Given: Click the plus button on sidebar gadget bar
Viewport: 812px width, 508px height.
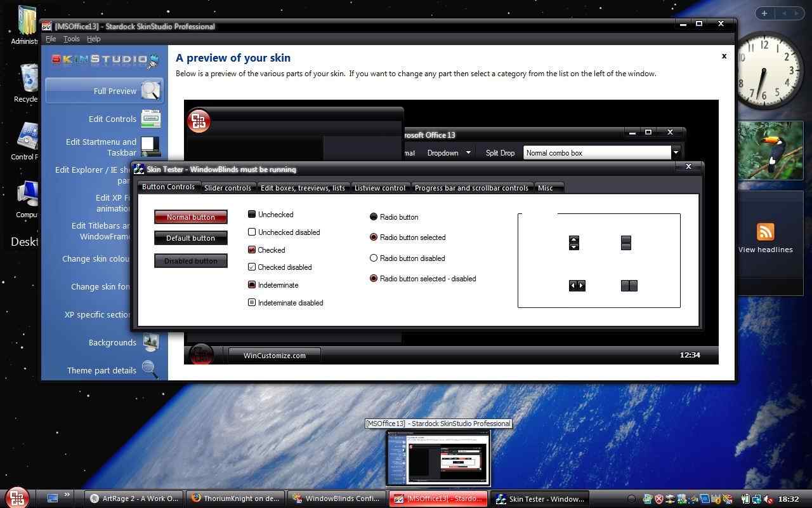Looking at the screenshot, I should [x=764, y=13].
